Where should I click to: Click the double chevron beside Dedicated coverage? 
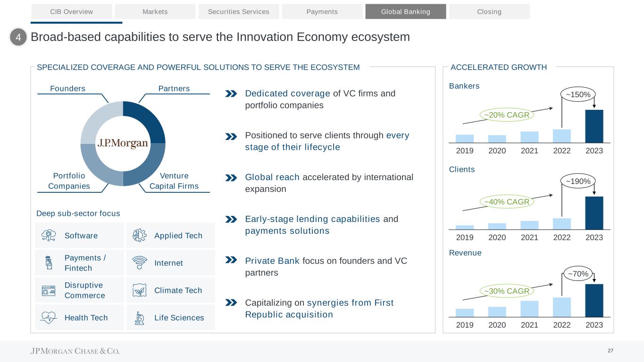tap(231, 94)
